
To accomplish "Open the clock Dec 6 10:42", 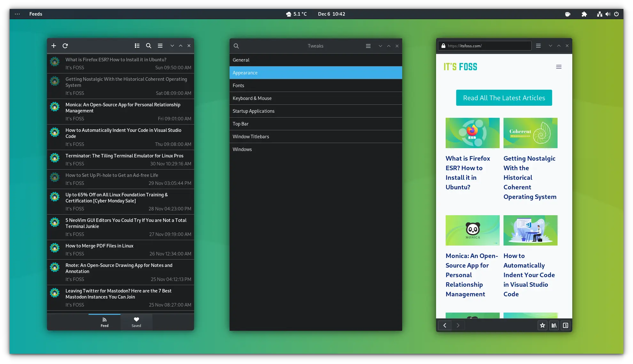I will [x=332, y=14].
